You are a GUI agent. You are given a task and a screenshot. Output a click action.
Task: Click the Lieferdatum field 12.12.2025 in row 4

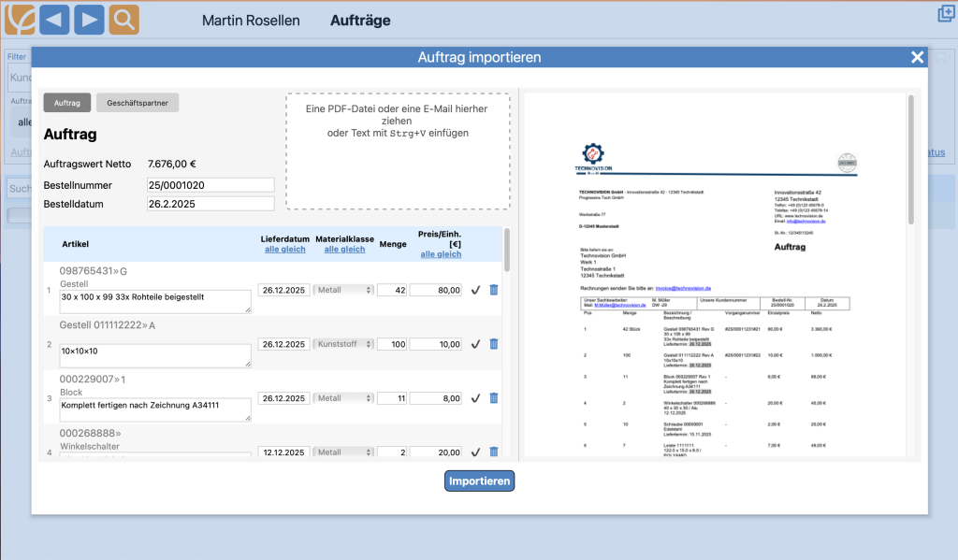pos(284,452)
